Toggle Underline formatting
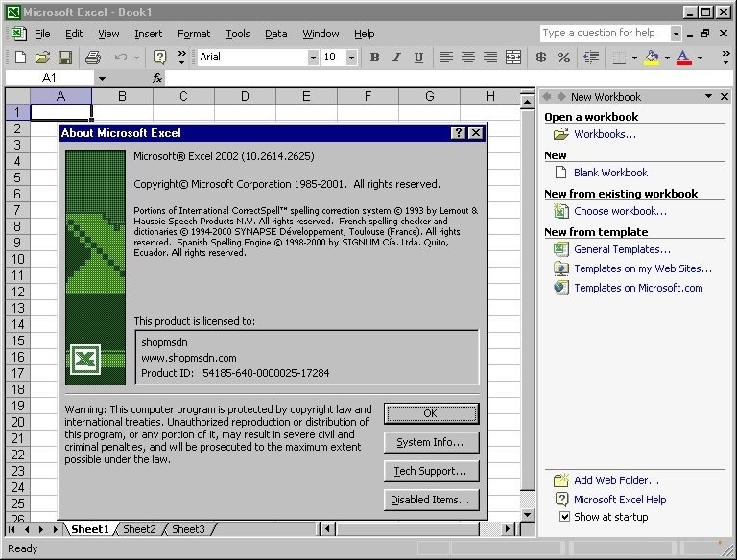 tap(418, 58)
